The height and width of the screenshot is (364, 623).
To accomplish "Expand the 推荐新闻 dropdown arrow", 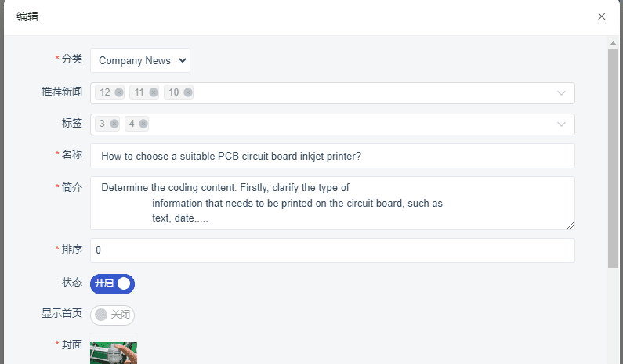I will pyautogui.click(x=561, y=93).
